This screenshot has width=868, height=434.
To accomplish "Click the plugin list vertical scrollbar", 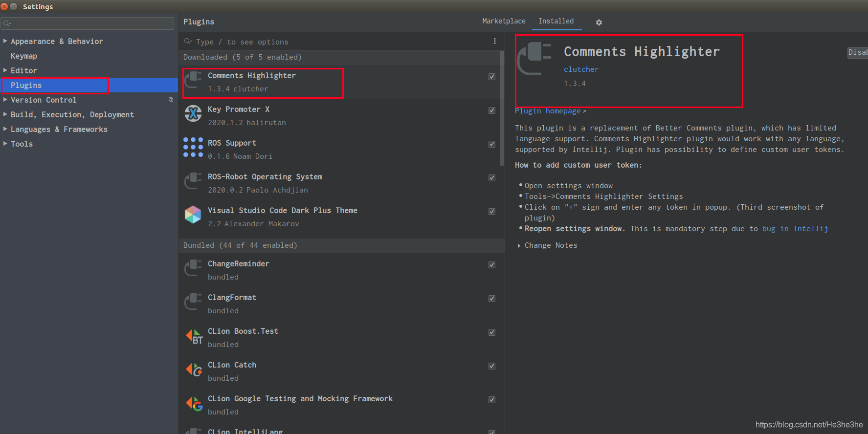I will (502, 108).
